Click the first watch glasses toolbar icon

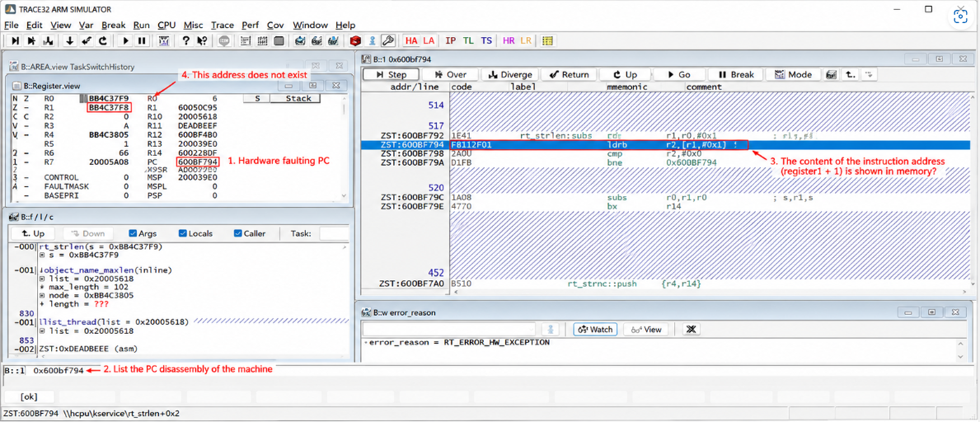click(x=300, y=40)
